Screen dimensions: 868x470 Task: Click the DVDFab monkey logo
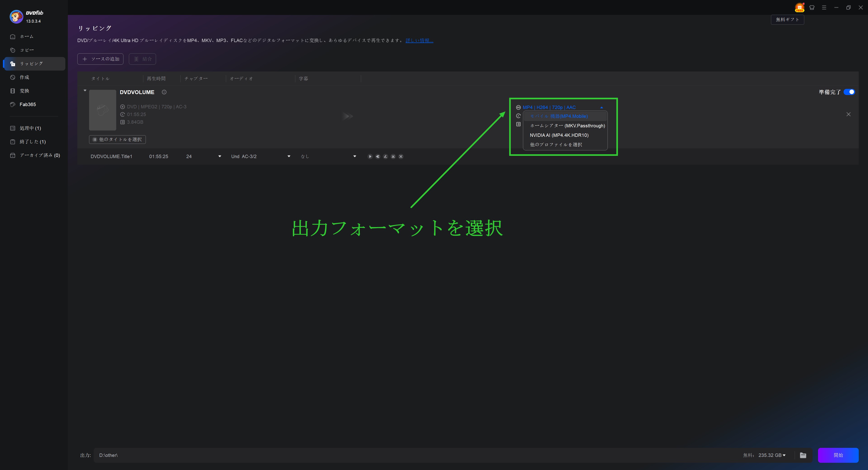(x=16, y=17)
